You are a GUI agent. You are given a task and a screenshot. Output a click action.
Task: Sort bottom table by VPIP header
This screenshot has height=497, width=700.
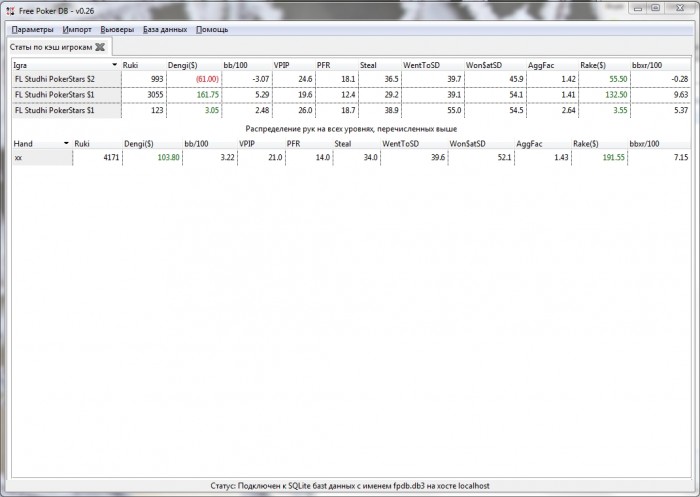pos(261,144)
